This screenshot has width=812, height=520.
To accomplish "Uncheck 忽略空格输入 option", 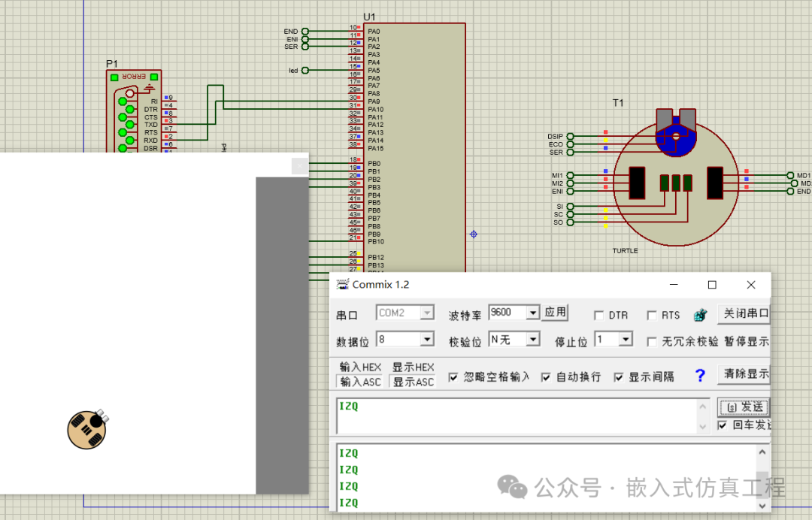I will tap(453, 377).
